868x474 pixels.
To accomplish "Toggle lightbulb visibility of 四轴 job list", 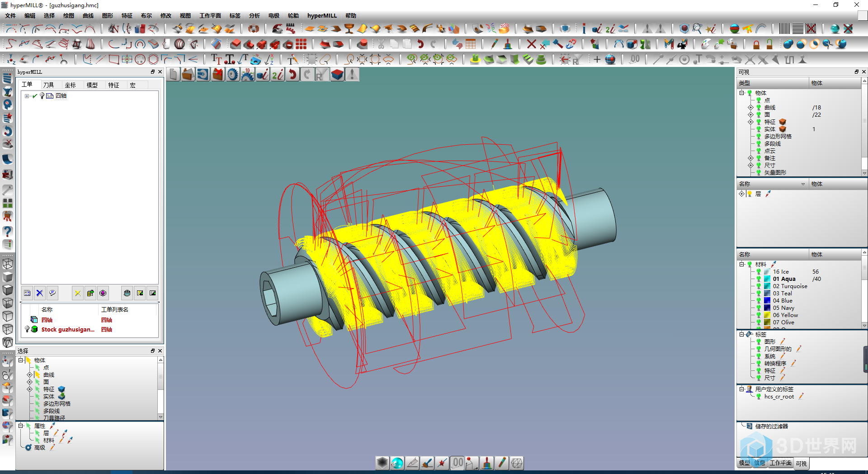I will click(x=42, y=96).
